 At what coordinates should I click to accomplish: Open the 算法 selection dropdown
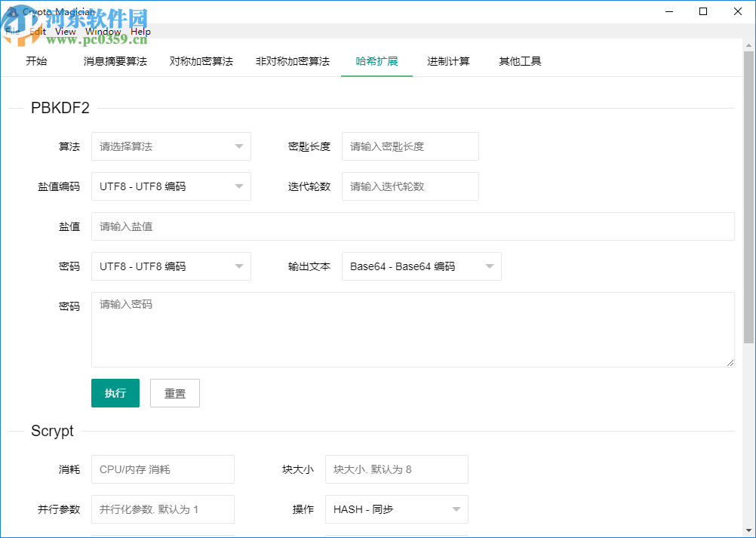[171, 146]
